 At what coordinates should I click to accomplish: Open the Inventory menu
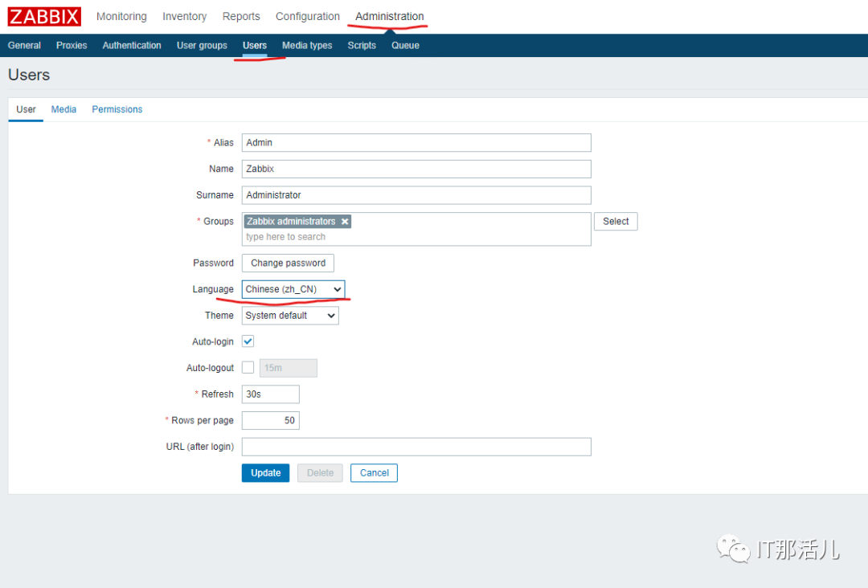pyautogui.click(x=184, y=17)
